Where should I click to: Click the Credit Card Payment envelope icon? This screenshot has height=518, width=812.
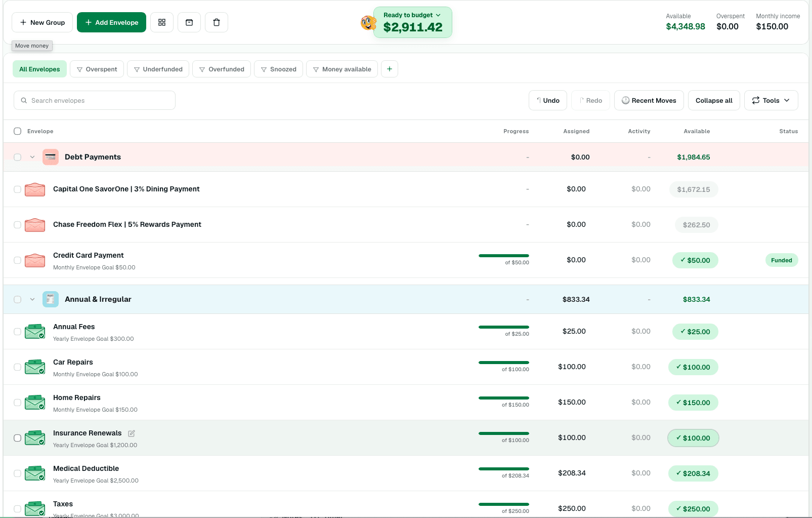[35, 260]
